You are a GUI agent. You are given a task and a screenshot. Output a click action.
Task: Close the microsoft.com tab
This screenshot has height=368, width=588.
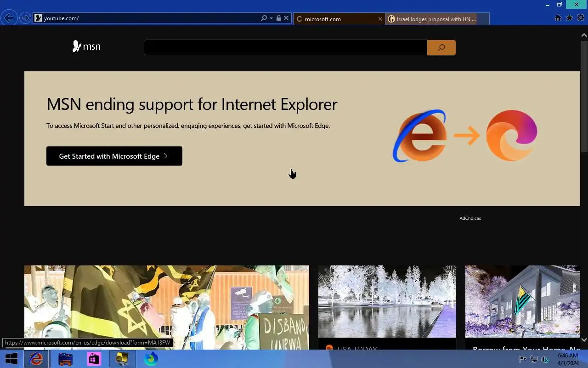pyautogui.click(x=380, y=19)
